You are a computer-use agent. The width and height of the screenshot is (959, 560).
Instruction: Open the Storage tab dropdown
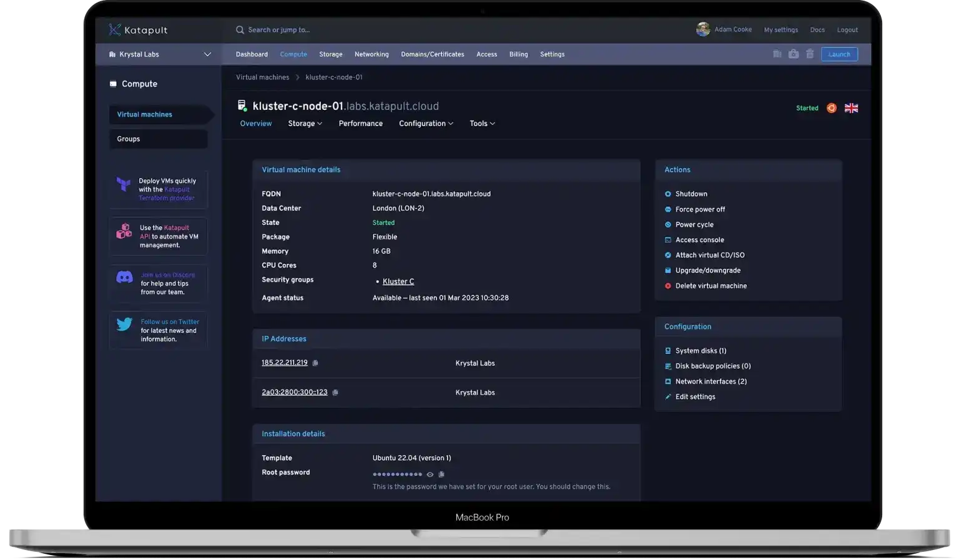(305, 124)
